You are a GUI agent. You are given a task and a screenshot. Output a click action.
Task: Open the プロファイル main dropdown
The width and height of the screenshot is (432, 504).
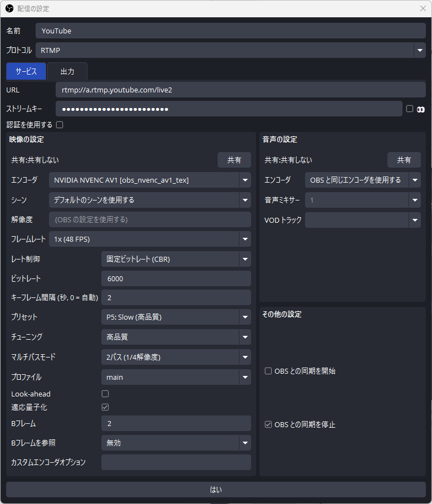[176, 377]
